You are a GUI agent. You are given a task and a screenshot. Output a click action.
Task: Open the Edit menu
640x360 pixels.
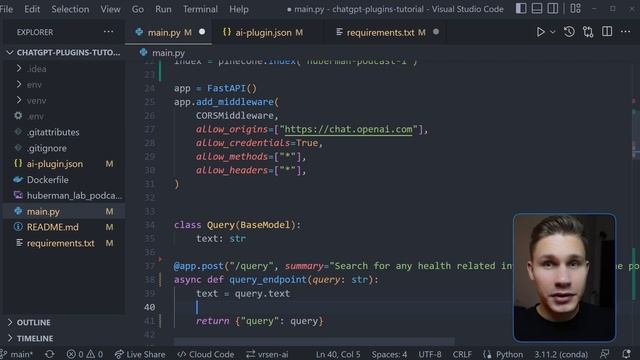pyautogui.click(x=32, y=9)
